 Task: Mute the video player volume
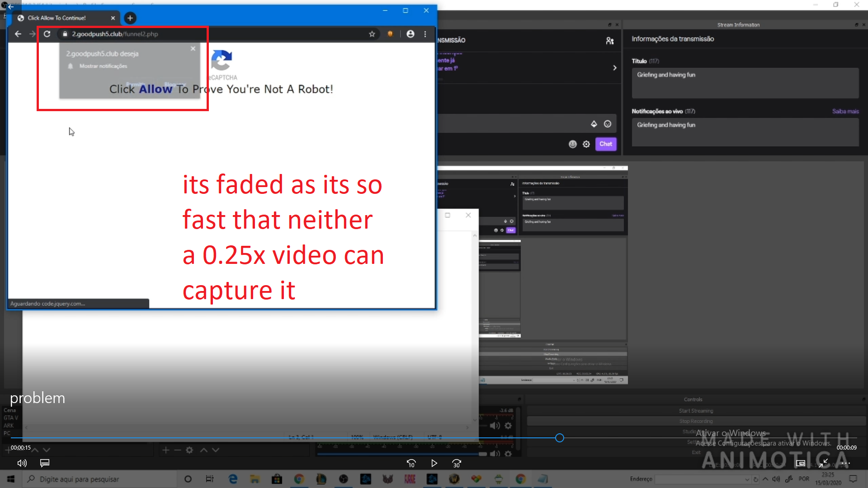pos(22,463)
